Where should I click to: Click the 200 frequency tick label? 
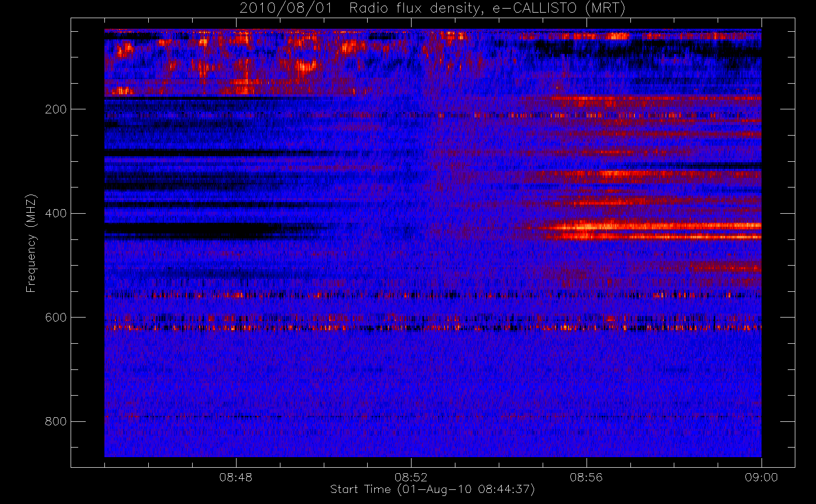55,109
